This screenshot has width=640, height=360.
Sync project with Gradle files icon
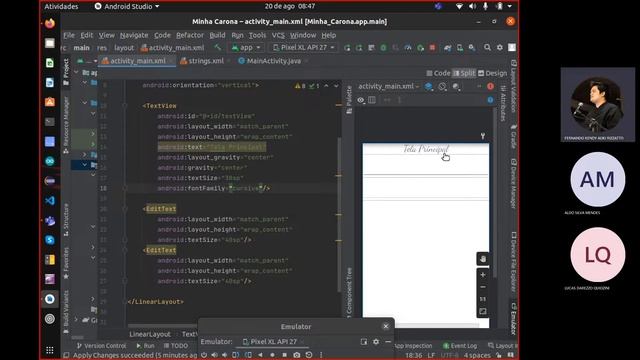(448, 48)
